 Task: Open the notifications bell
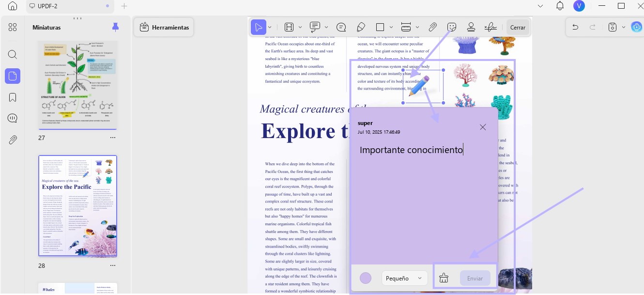click(560, 6)
